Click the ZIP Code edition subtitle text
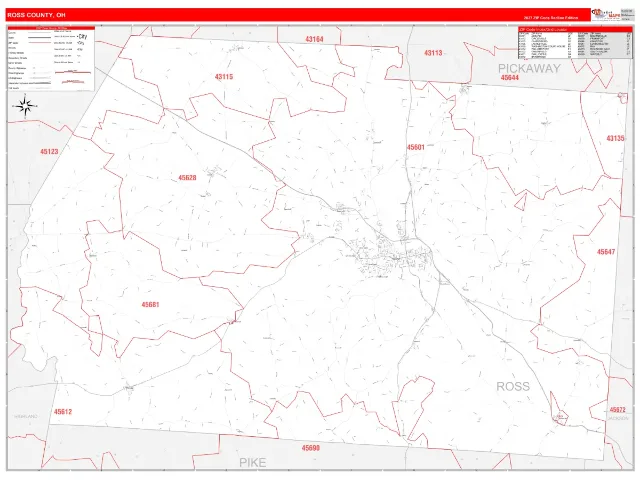Image resolution: width=640 pixels, height=480 pixels. coord(551,18)
